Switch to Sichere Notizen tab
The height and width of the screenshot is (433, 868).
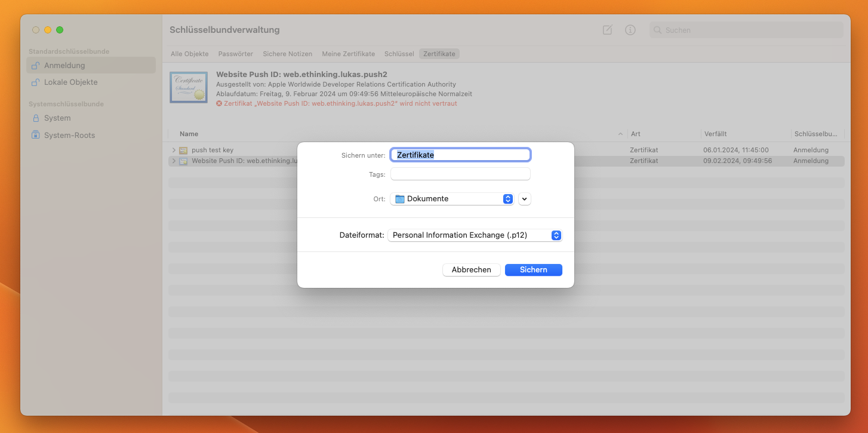click(x=288, y=54)
